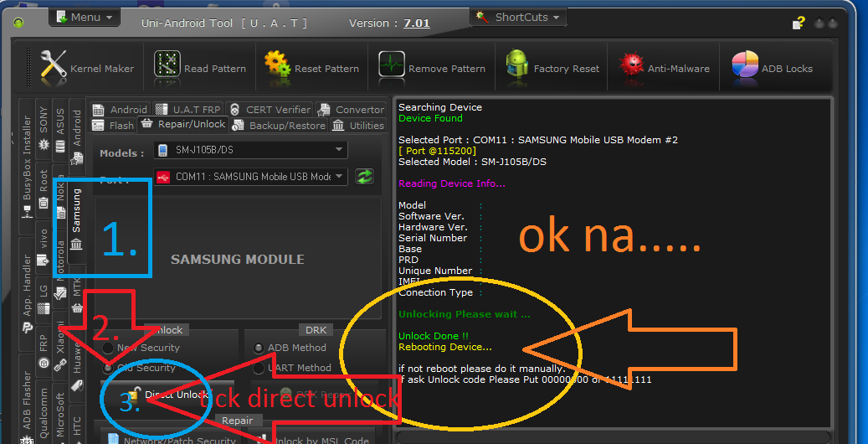This screenshot has width=868, height=444.
Task: Select the SONY brand side tab
Action: 44,130
